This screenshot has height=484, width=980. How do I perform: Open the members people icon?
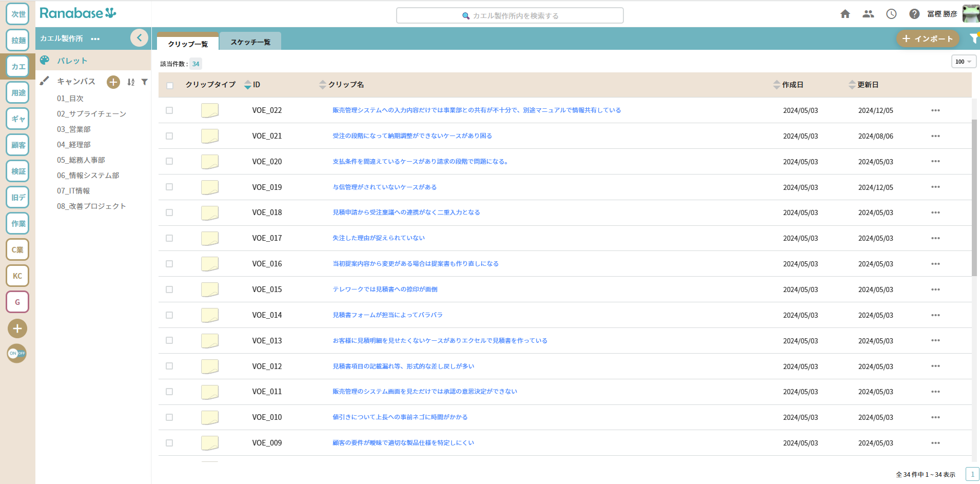coord(868,14)
